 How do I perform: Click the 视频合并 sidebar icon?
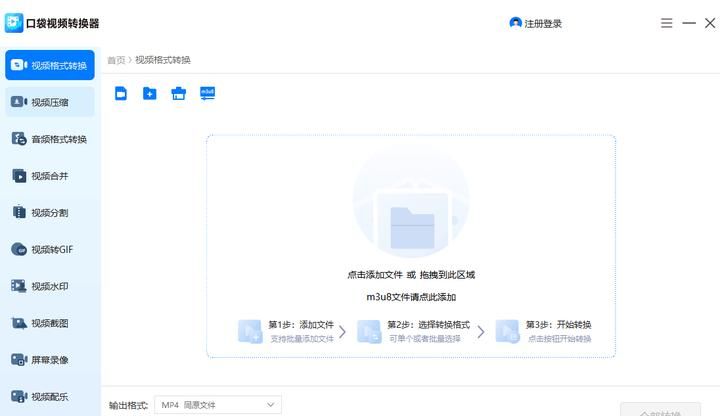tap(19, 175)
